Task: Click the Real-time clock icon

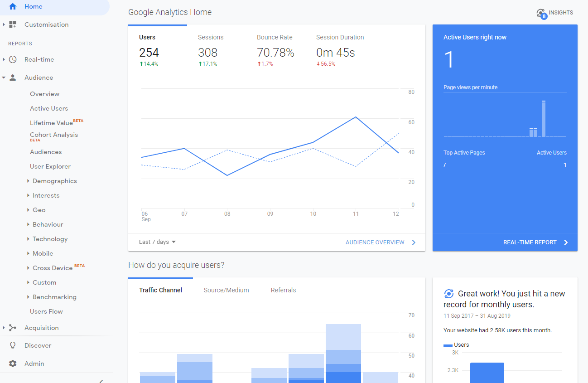Action: (x=13, y=59)
